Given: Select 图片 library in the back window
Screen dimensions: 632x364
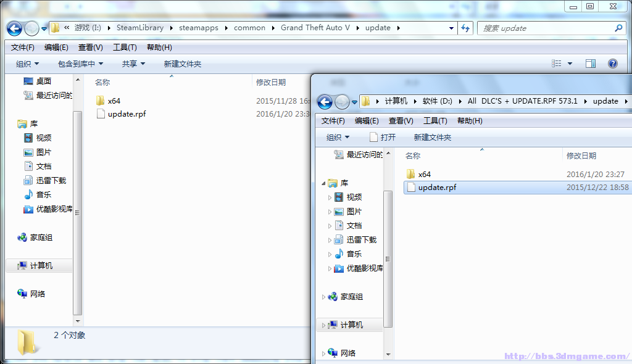Looking at the screenshot, I should (38, 152).
